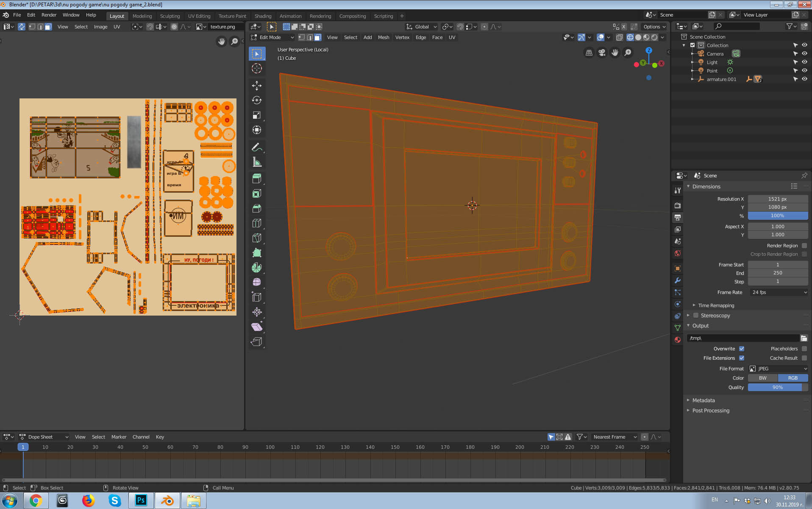
Task: Open the Modifiers wrench properties tab
Action: pos(678,280)
